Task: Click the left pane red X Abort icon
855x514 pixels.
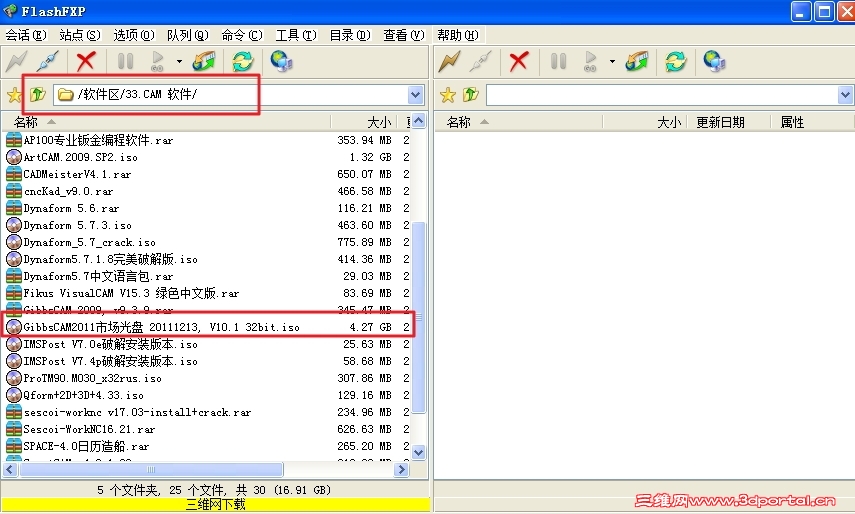Action: 86,61
